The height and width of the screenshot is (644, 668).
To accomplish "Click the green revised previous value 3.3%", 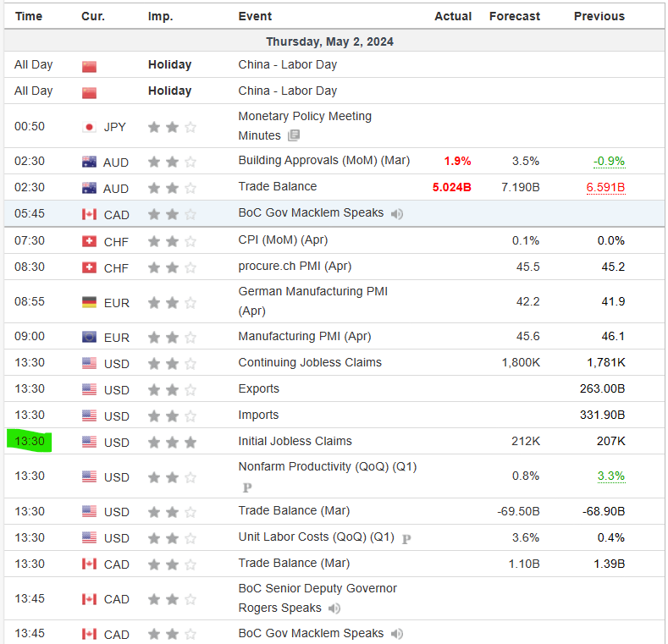I will [x=611, y=476].
